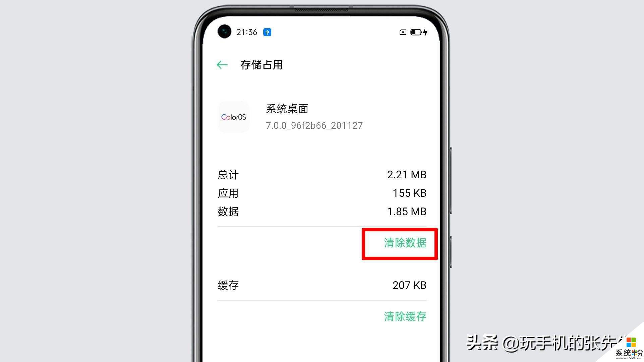Tap 缓存 row showing 207 KB

click(x=322, y=285)
